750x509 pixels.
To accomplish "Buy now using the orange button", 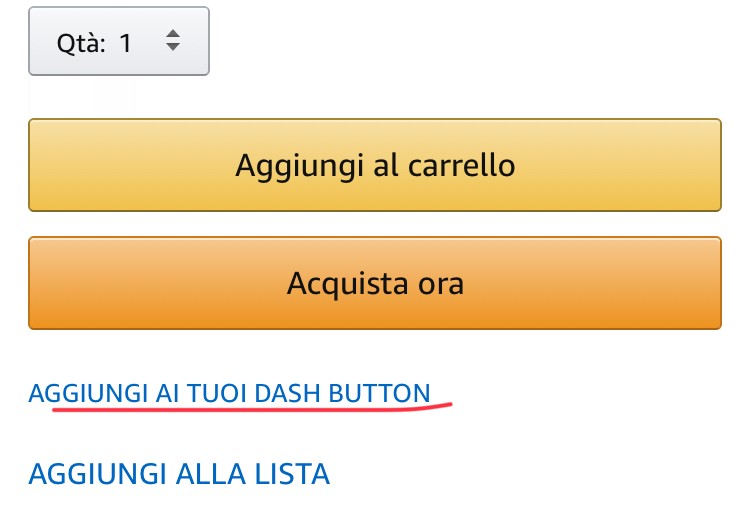I will click(375, 283).
